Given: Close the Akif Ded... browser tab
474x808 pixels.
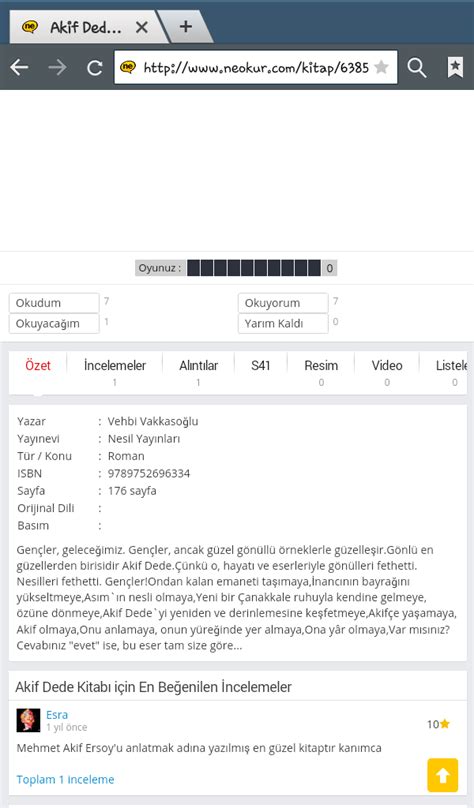Looking at the screenshot, I should point(142,27).
